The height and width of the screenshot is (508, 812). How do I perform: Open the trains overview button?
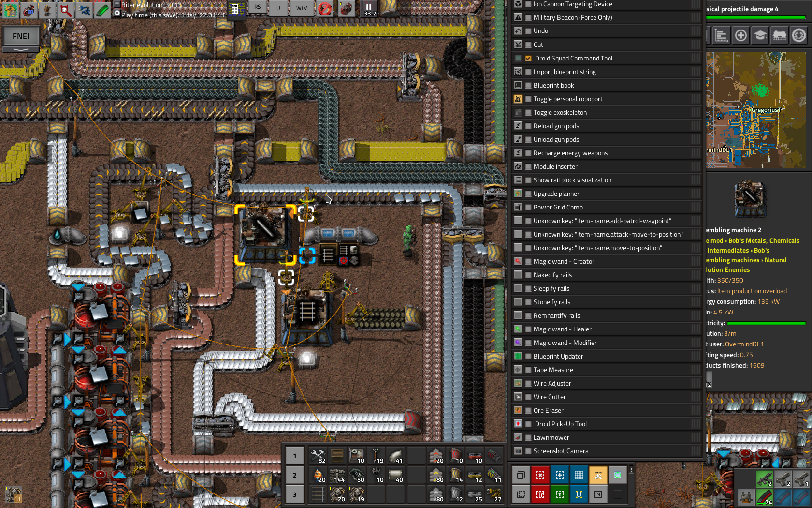pos(779,35)
